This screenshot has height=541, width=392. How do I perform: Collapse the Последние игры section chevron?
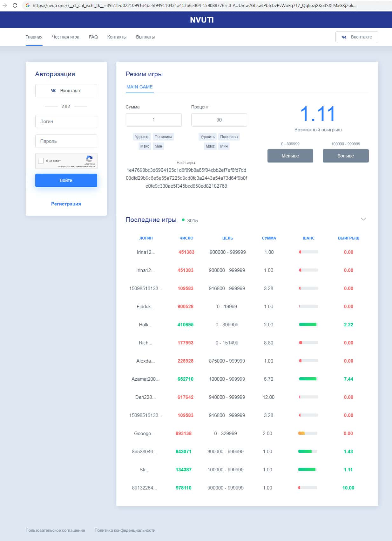click(x=363, y=219)
